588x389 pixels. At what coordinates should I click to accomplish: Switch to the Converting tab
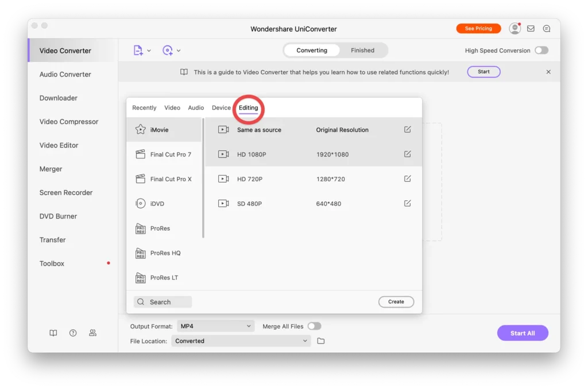pos(312,50)
